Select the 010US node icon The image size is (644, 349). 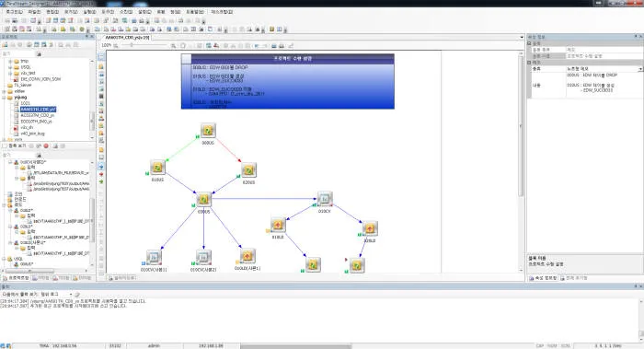click(157, 168)
